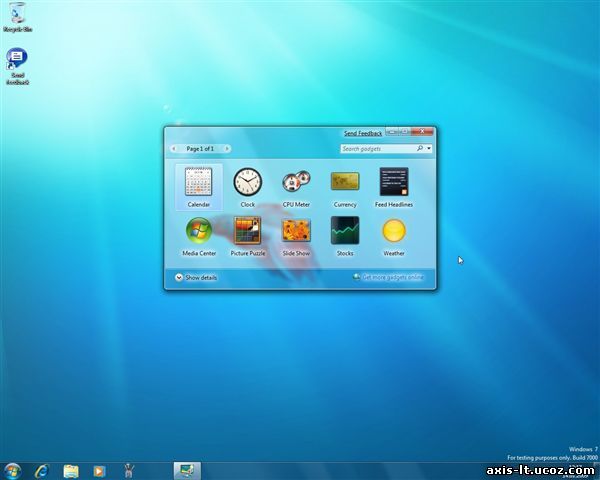Minimize the gadget gallery window
The width and height of the screenshot is (600, 480).
click(391, 131)
